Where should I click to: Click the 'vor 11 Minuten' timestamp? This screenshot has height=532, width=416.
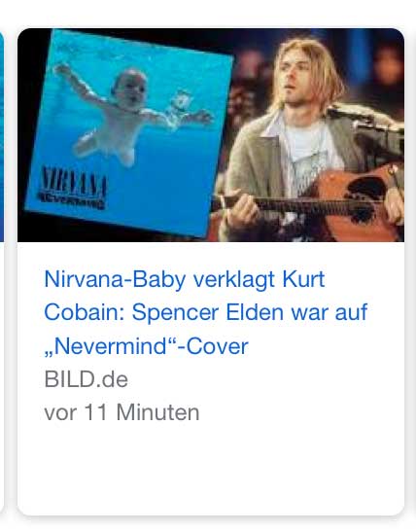click(121, 412)
